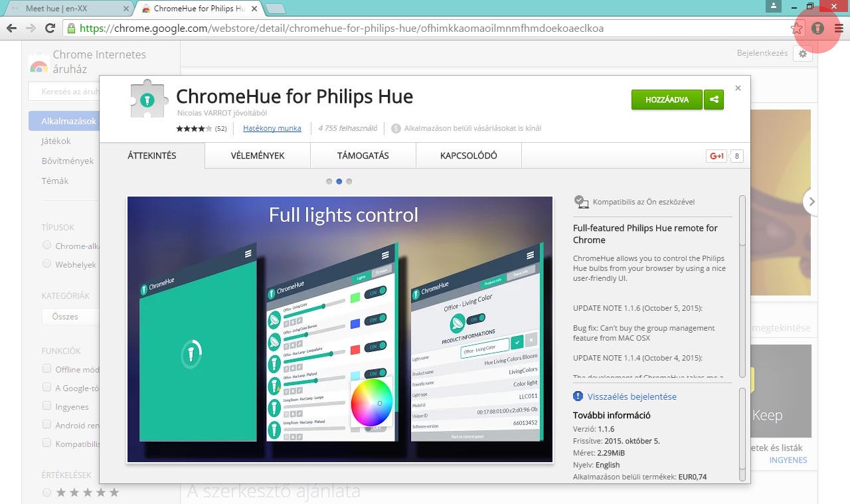Select the second carousel dot

point(339,181)
